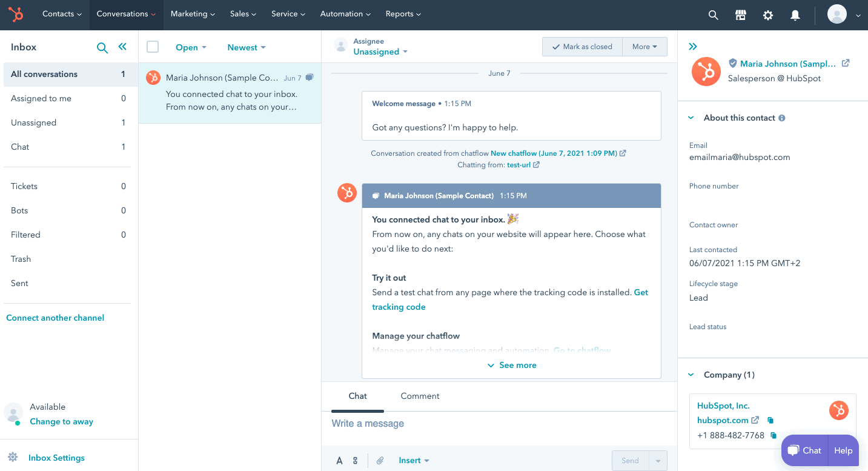Click the Send button
Viewport: 868px width, 471px height.
(x=630, y=461)
